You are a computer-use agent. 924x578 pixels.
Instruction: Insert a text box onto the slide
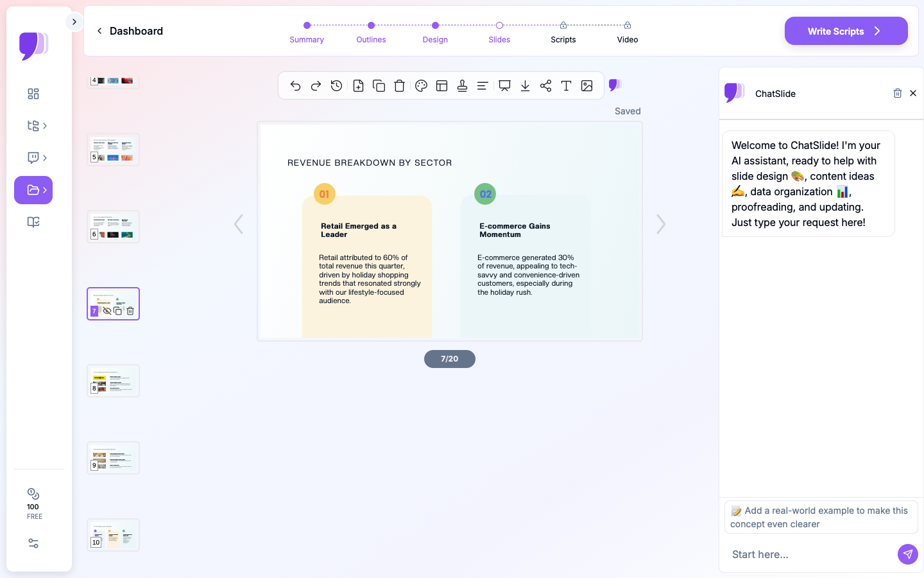click(566, 85)
